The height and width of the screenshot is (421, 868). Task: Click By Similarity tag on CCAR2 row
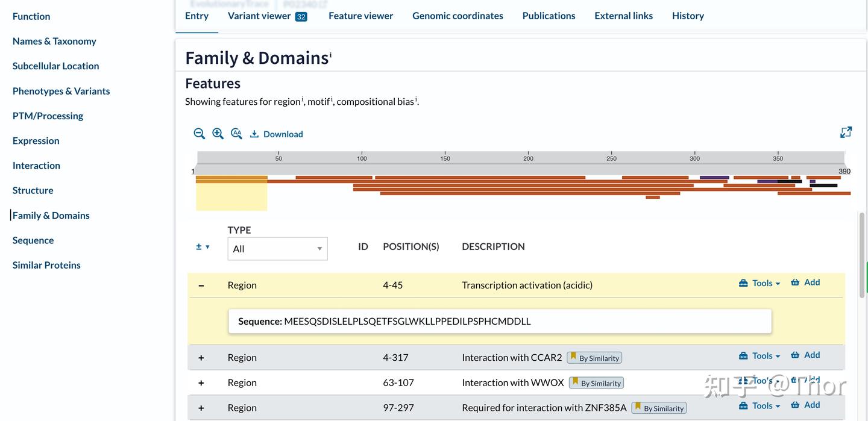[x=594, y=358]
